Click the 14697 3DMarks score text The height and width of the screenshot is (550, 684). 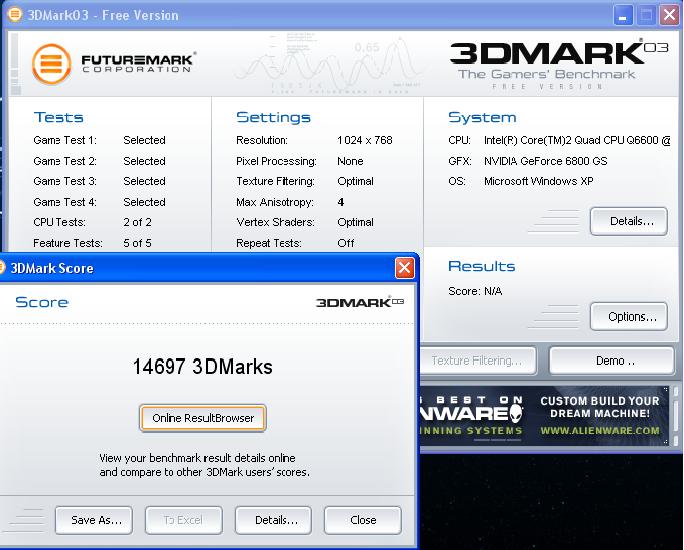(202, 366)
